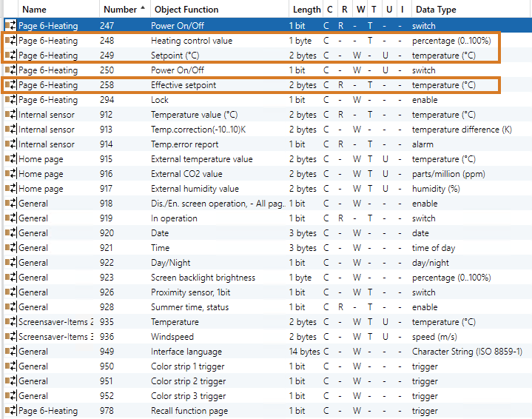Sort objects by the Data Type header

tap(436, 10)
